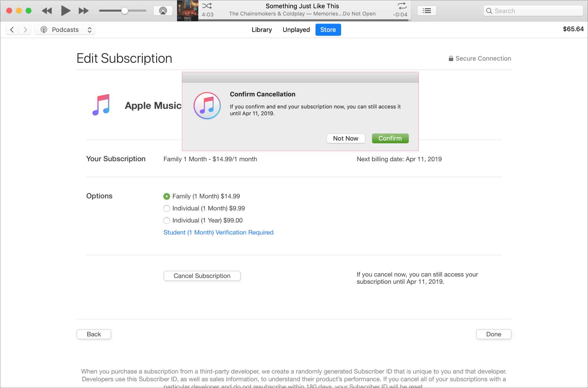Switch to the Unplayed tab

296,29
